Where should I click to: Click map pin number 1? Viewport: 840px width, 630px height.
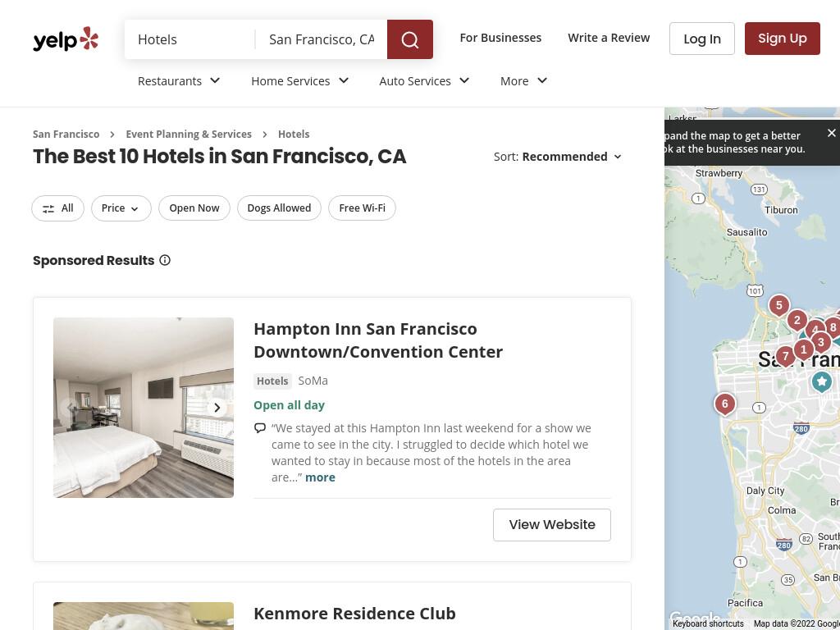(x=803, y=349)
